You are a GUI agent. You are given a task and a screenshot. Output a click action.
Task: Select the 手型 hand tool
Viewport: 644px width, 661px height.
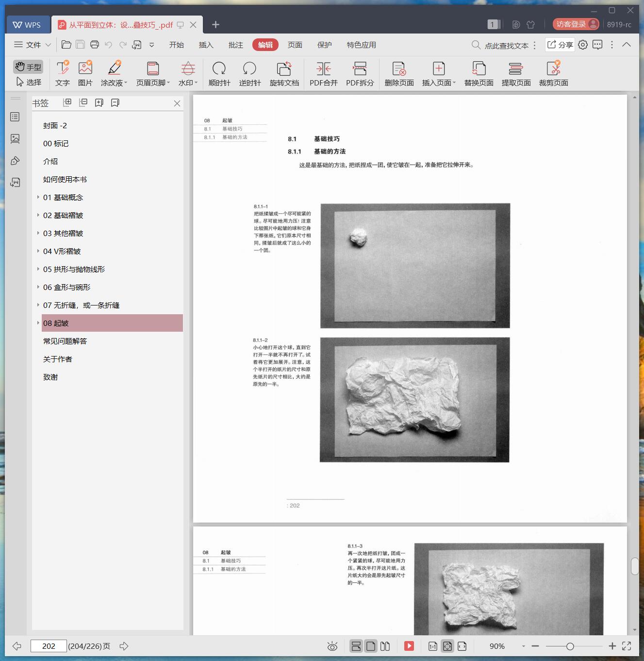(28, 67)
